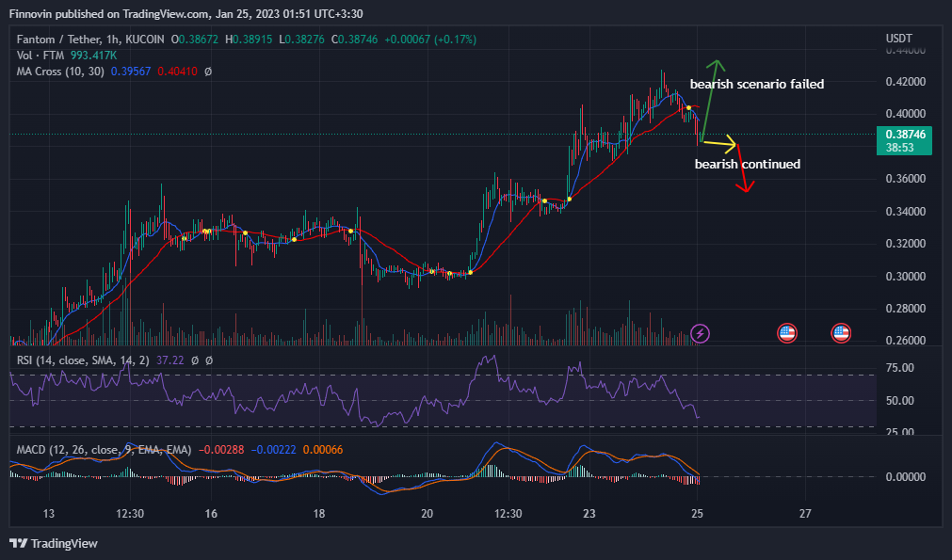The width and height of the screenshot is (952, 560).
Task: Click the volume value 993.417K
Action: click(x=93, y=56)
